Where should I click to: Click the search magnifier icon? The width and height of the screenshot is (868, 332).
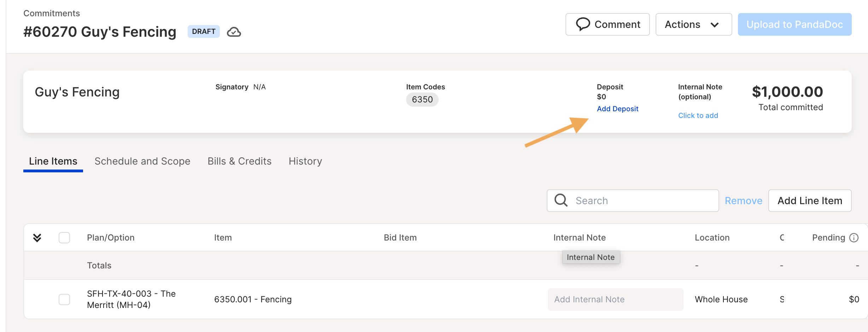(x=561, y=200)
